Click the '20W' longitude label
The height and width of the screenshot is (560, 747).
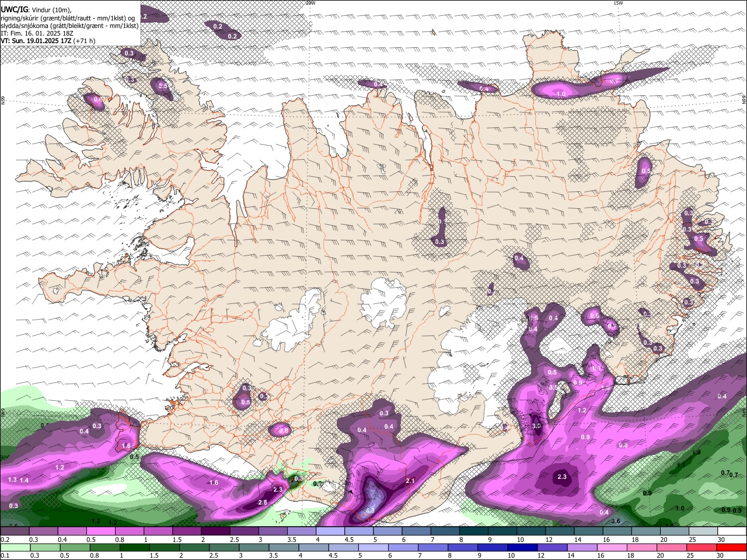pyautogui.click(x=310, y=3)
